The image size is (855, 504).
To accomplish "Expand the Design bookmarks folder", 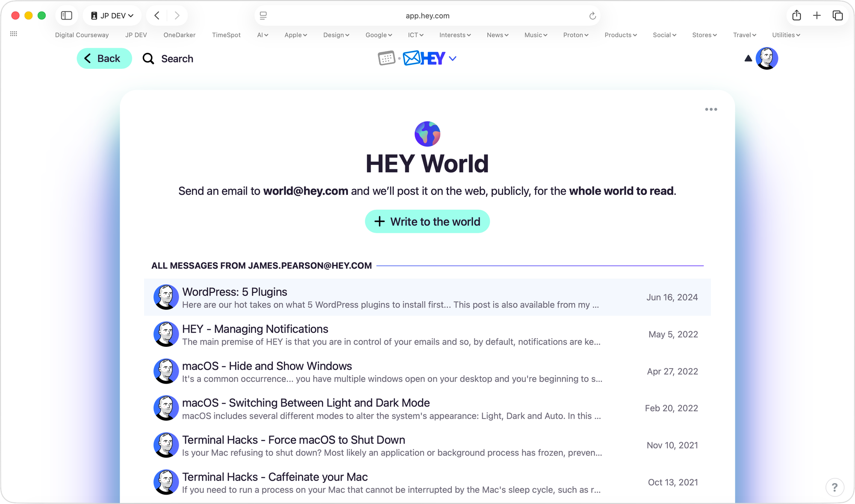I will [336, 35].
